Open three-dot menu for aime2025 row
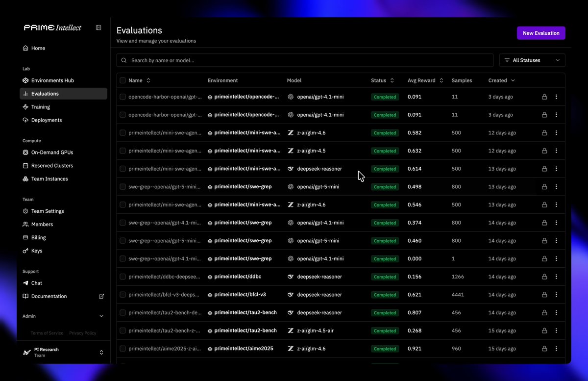 pos(556,349)
